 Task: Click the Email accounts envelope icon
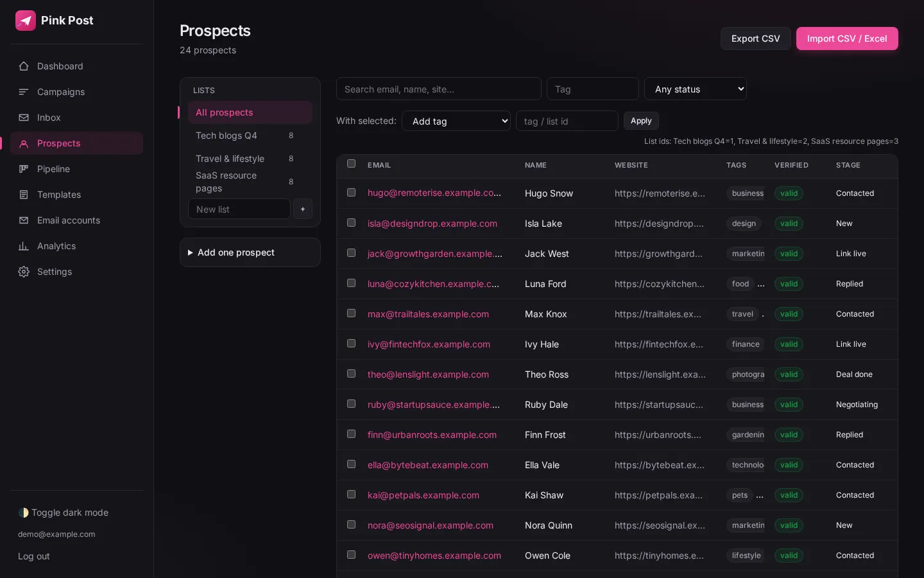(x=24, y=220)
